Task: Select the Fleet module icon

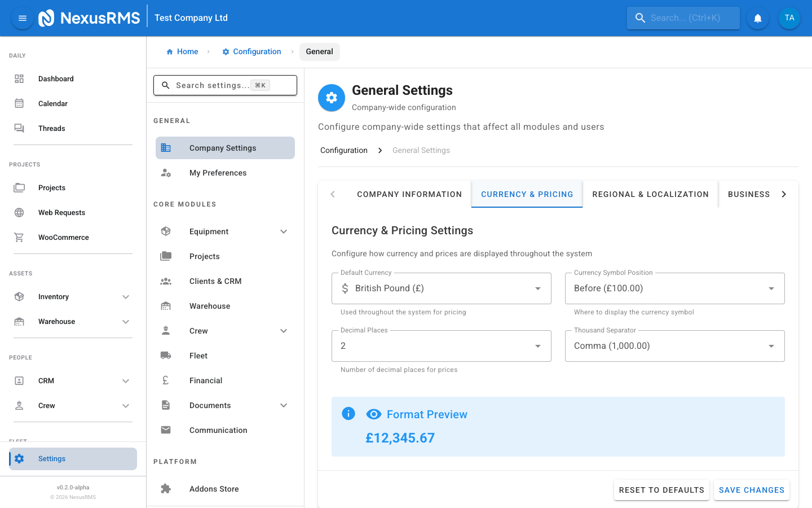Action: (165, 355)
